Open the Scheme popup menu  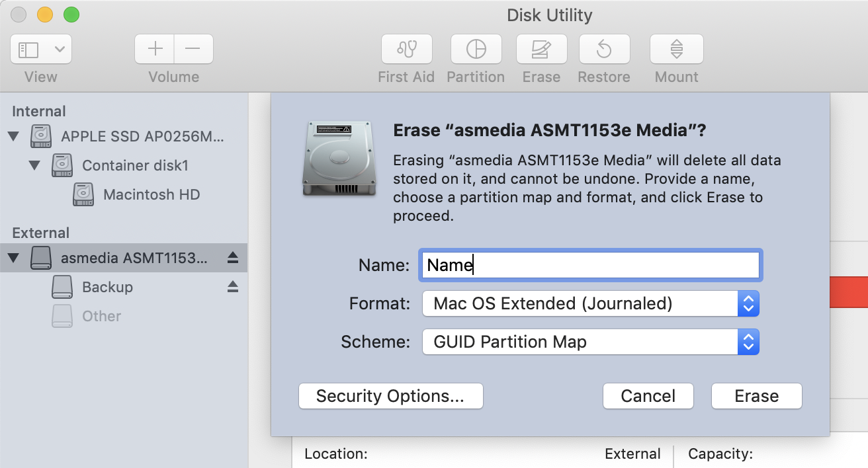[590, 342]
